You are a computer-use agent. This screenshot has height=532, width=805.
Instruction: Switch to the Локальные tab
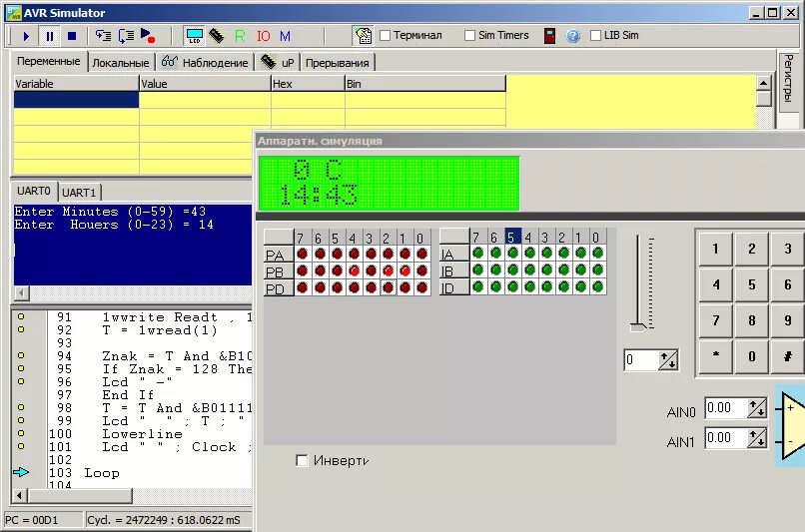pyautogui.click(x=121, y=63)
